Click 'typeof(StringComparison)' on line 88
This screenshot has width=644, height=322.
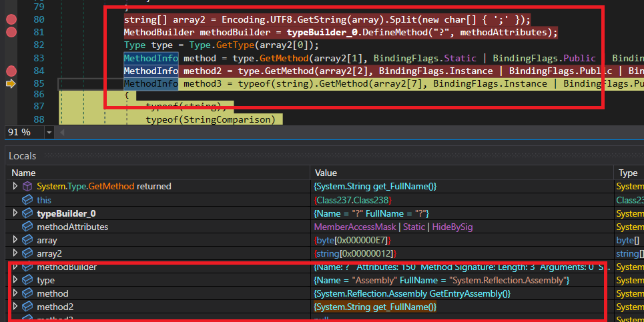pyautogui.click(x=211, y=119)
